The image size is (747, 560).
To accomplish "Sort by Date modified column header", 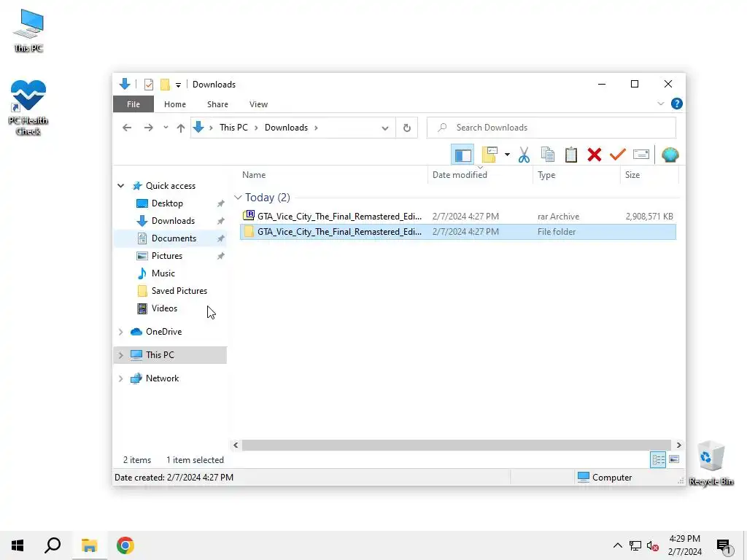I will tap(480, 175).
